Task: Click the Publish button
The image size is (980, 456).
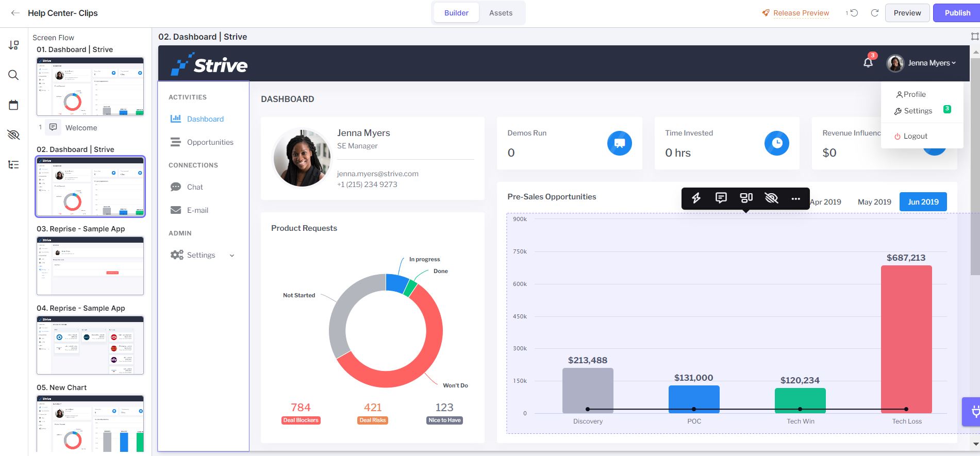Action: coord(957,13)
